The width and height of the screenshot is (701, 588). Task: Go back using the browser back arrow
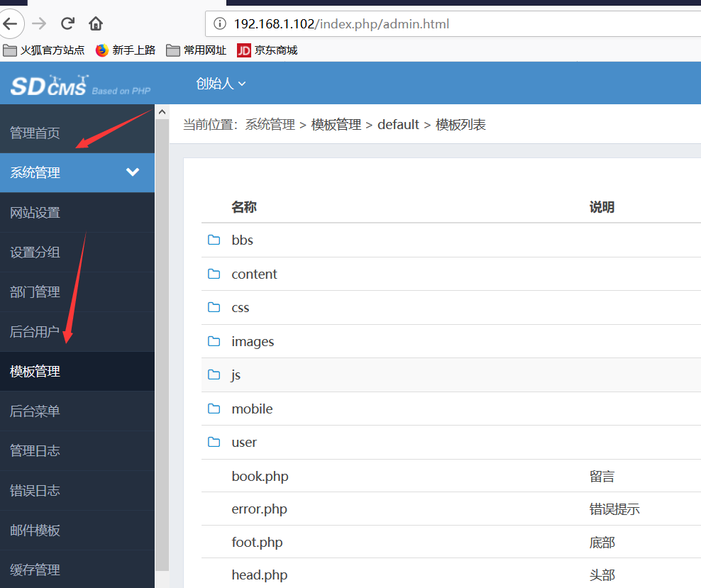[10, 23]
